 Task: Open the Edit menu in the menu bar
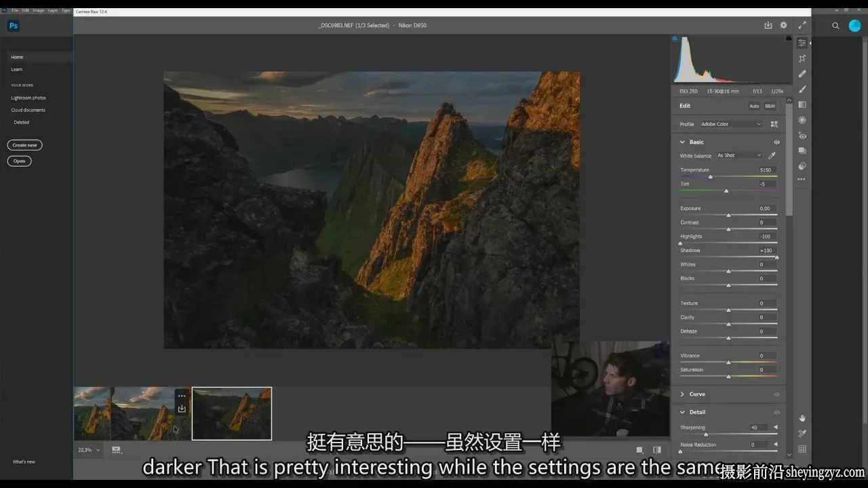coord(25,11)
